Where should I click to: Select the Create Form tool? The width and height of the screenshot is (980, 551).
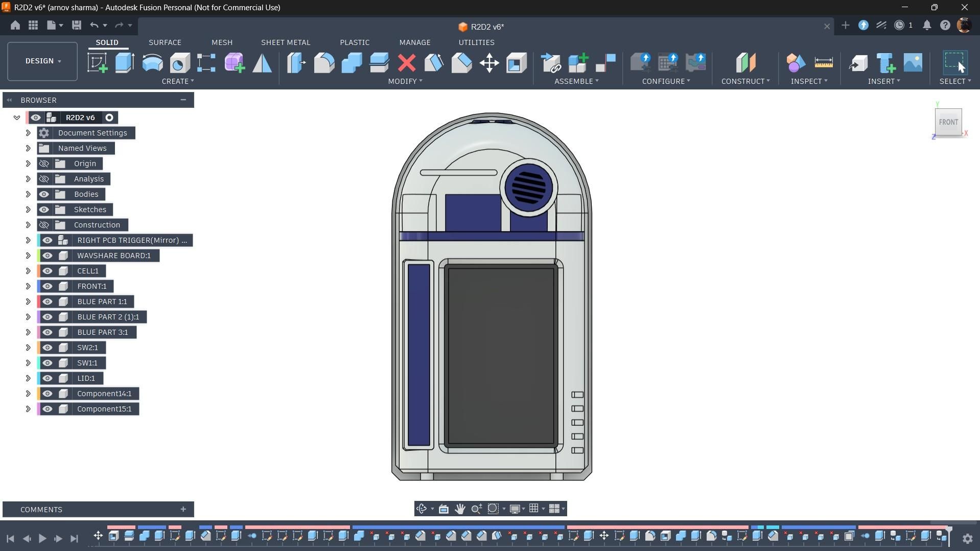(235, 63)
